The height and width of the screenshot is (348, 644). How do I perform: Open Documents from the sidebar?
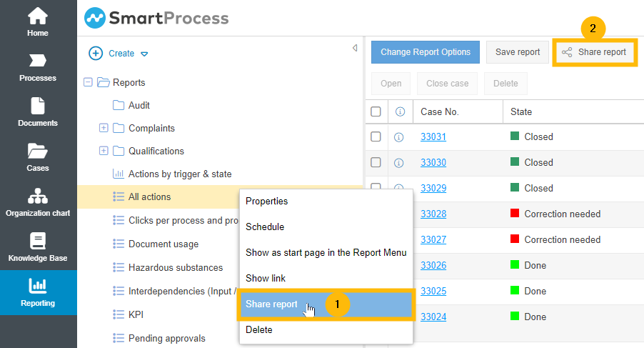(x=38, y=112)
